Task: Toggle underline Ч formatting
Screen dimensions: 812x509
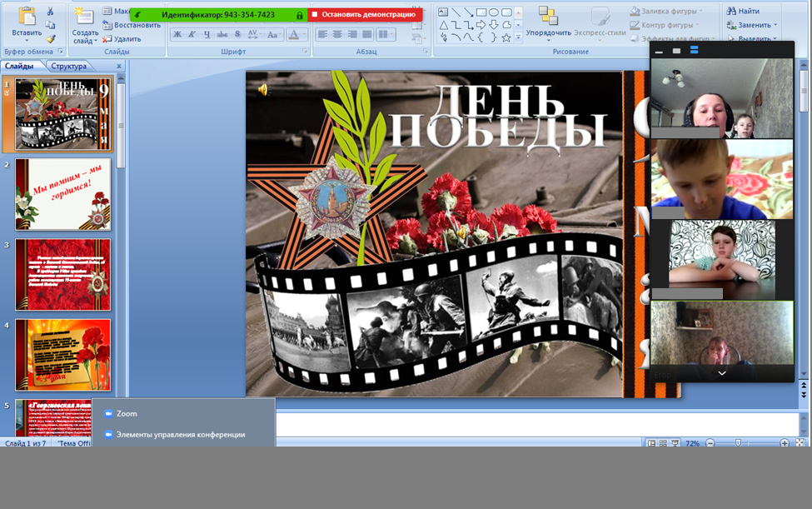Action: coord(207,34)
